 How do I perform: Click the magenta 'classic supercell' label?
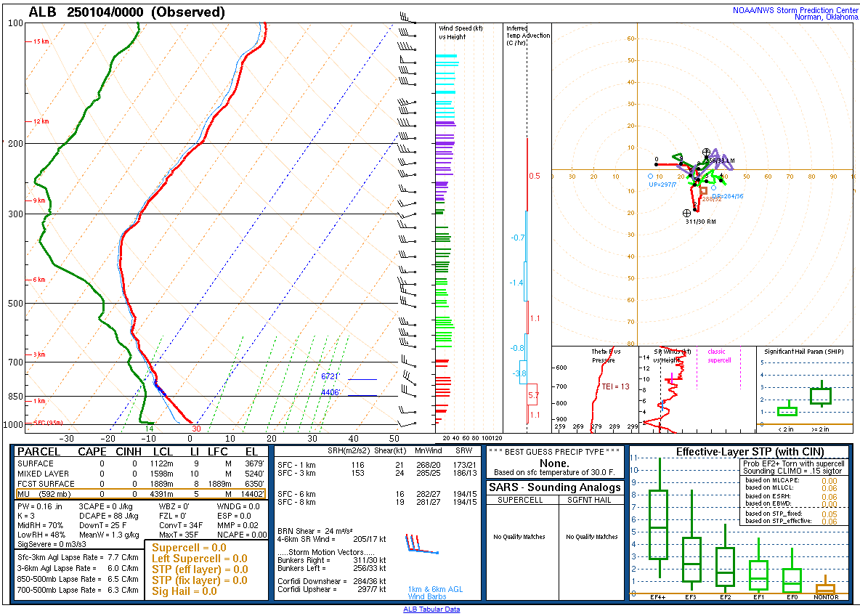pyautogui.click(x=719, y=356)
